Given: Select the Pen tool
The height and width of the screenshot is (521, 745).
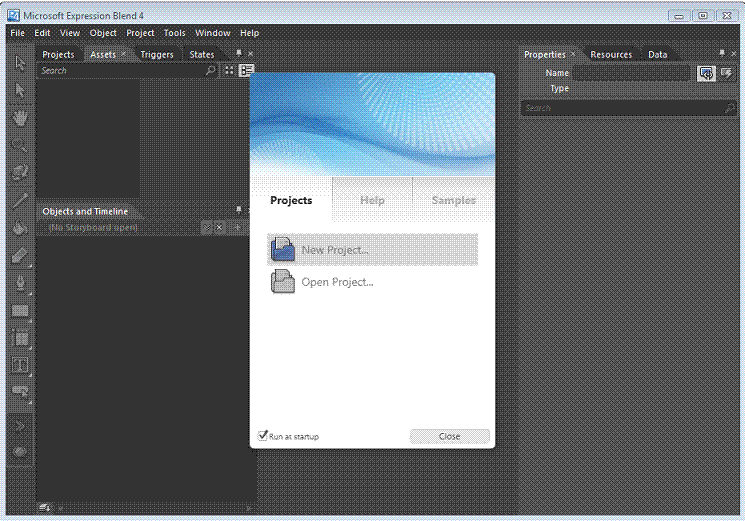Looking at the screenshot, I should point(20,283).
